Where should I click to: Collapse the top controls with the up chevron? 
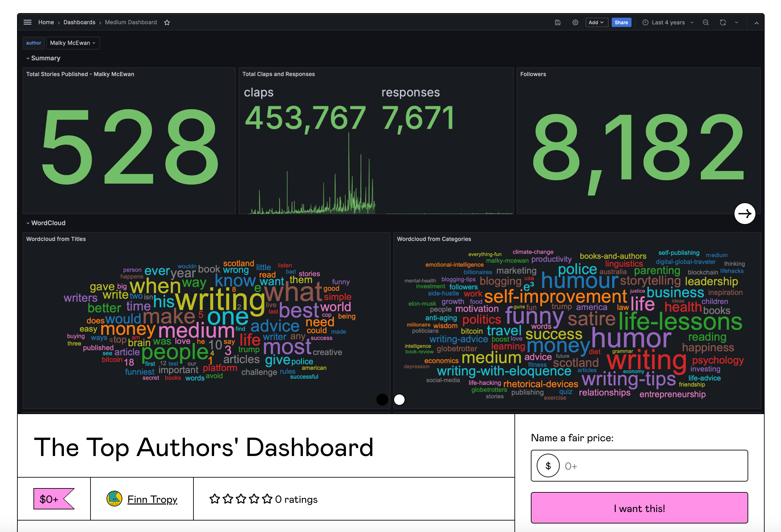click(757, 23)
